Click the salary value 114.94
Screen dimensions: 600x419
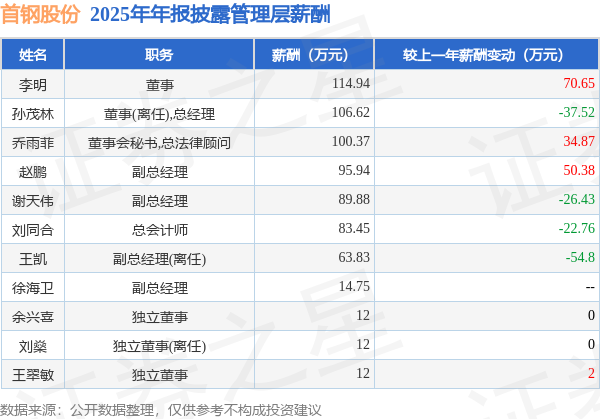click(x=351, y=83)
